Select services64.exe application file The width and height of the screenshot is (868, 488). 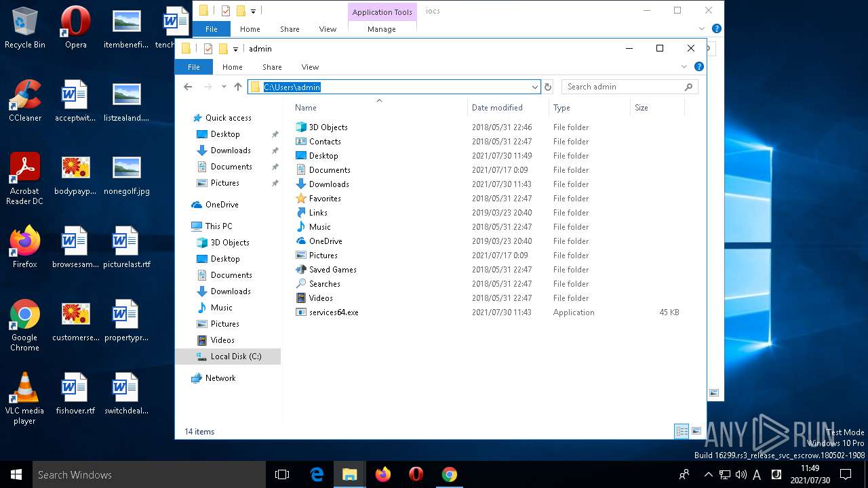click(327, 312)
